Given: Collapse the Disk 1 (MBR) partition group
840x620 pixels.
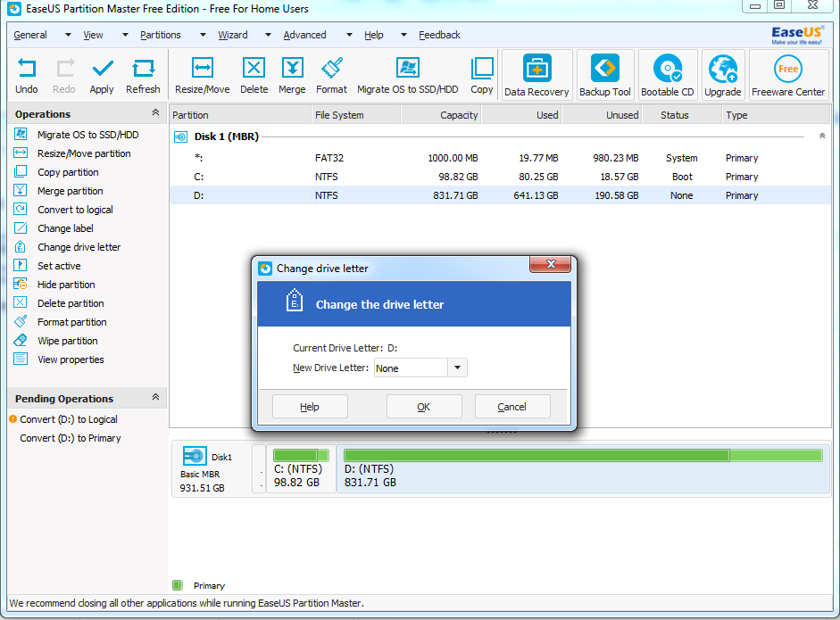Looking at the screenshot, I should tap(822, 136).
